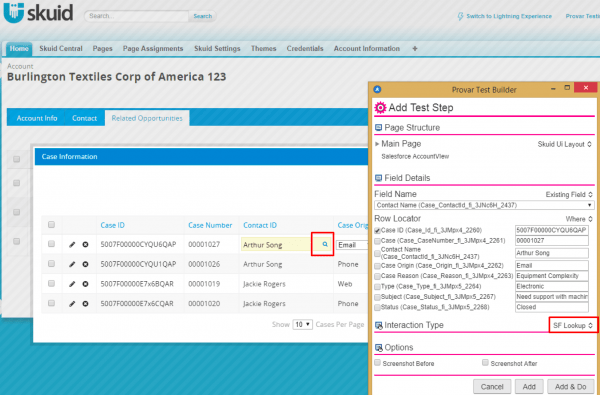600x395 pixels.
Task: Click delete icon for case 00001020
Action: pyautogui.click(x=85, y=304)
